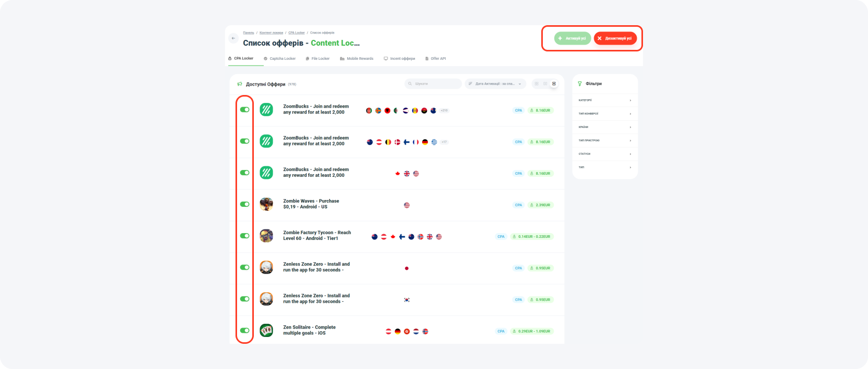The height and width of the screenshot is (369, 868).
Task: Click the Шукати search field
Action: [433, 84]
